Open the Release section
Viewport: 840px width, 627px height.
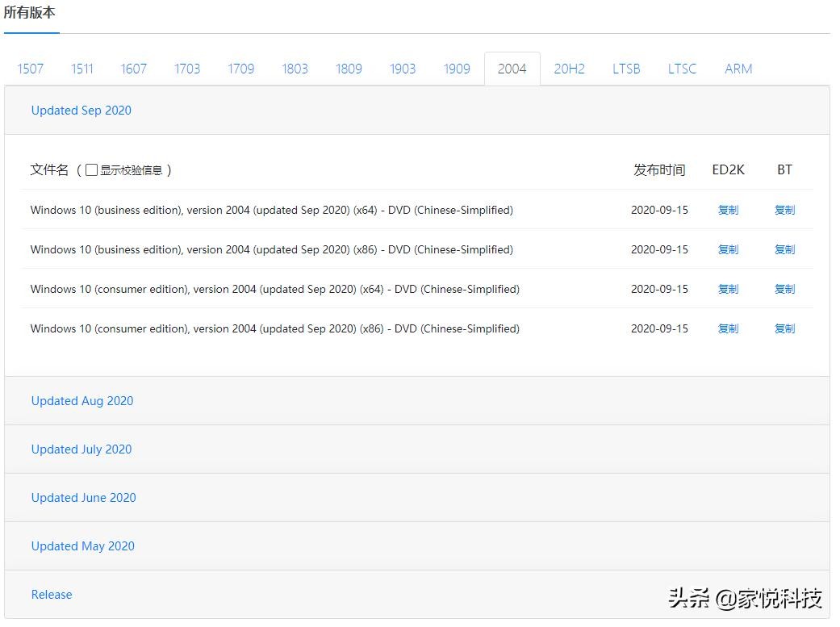point(52,595)
